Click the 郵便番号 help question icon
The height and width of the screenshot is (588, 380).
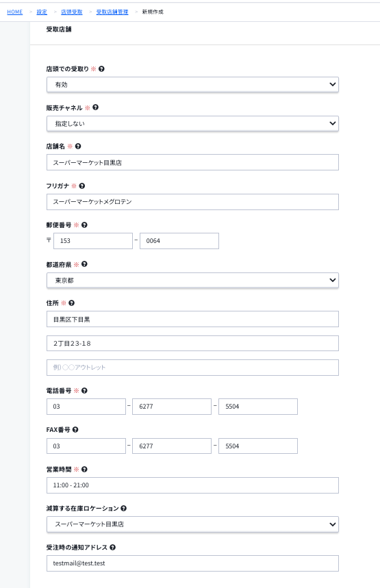tap(84, 225)
